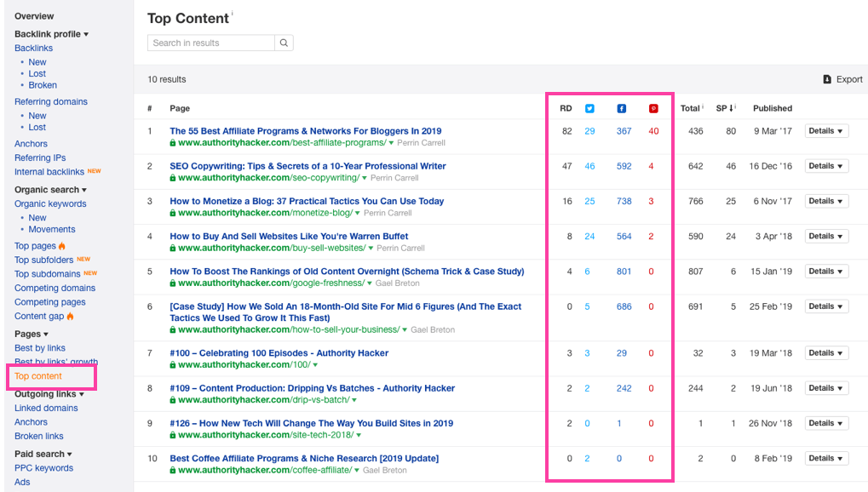Click the info icon next to Total
This screenshot has width=868, height=492.
coord(703,106)
